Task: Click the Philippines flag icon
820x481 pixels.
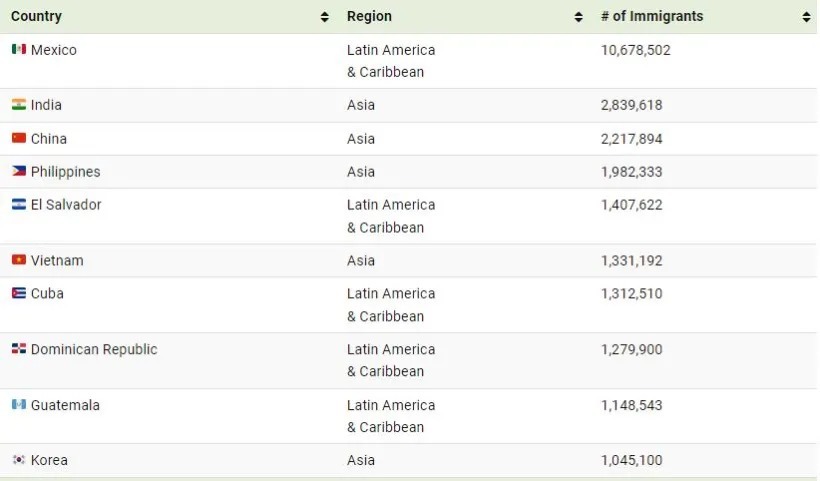Action: [x=19, y=171]
